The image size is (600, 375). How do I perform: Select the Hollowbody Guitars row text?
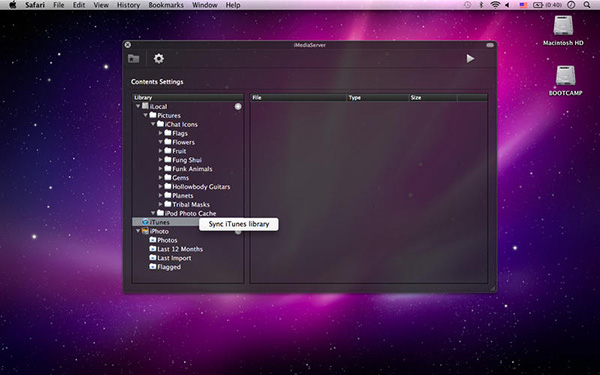click(x=201, y=187)
